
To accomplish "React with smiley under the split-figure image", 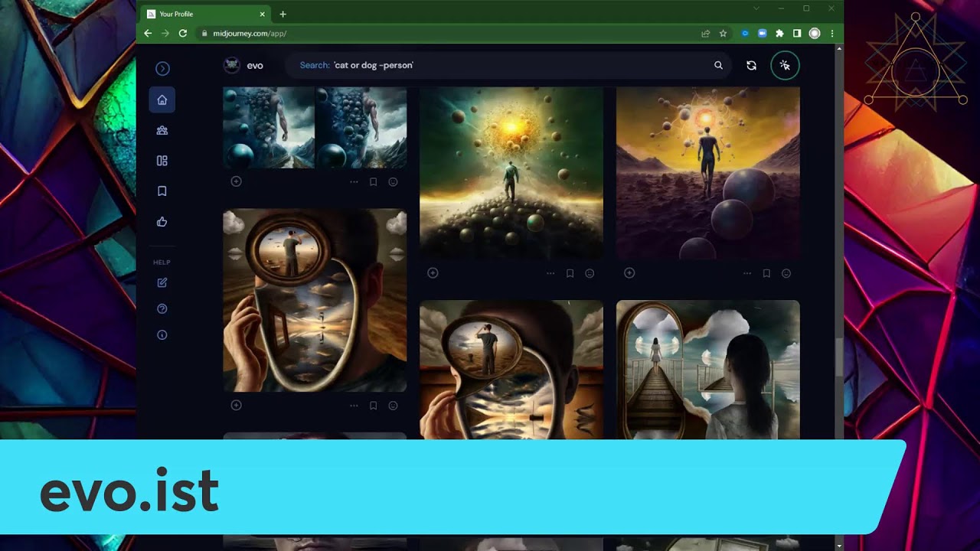I will pos(393,182).
